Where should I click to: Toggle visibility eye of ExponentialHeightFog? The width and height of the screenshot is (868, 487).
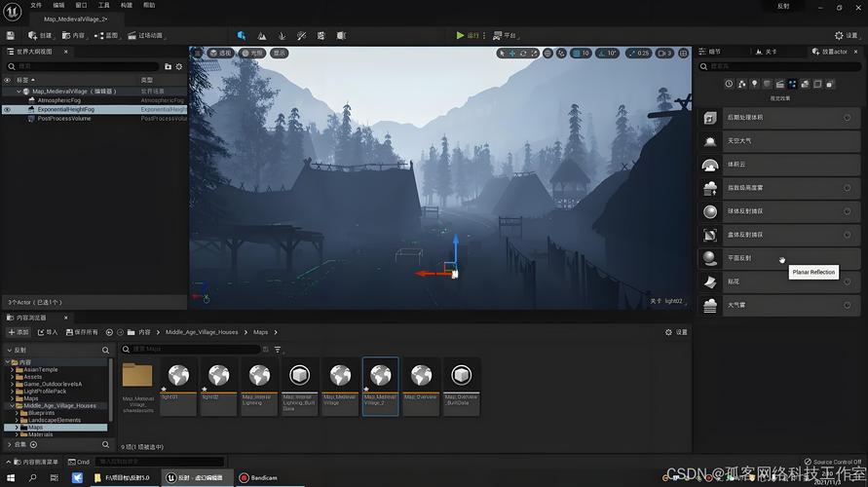point(7,109)
